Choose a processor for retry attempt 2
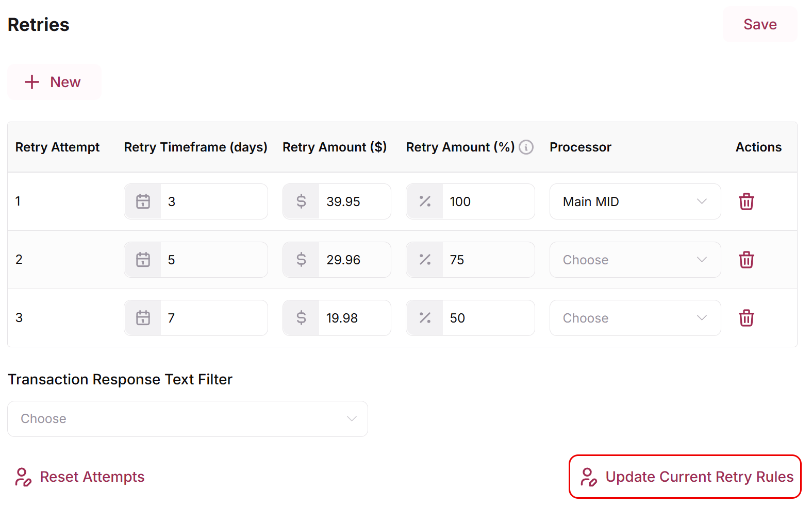Screen dimensions: 812x507 tap(635, 260)
